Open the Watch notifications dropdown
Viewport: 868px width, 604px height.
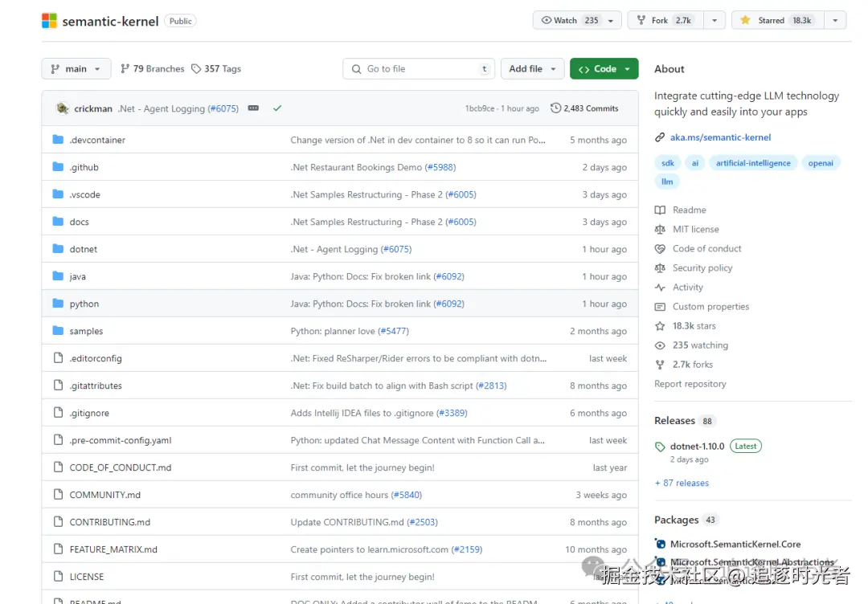coord(577,20)
